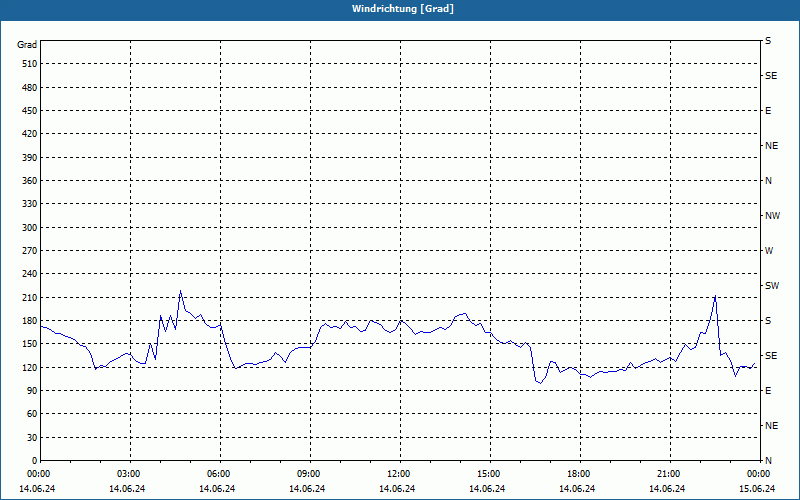
Task: Click the 420 y-axis value
Action: [x=30, y=134]
